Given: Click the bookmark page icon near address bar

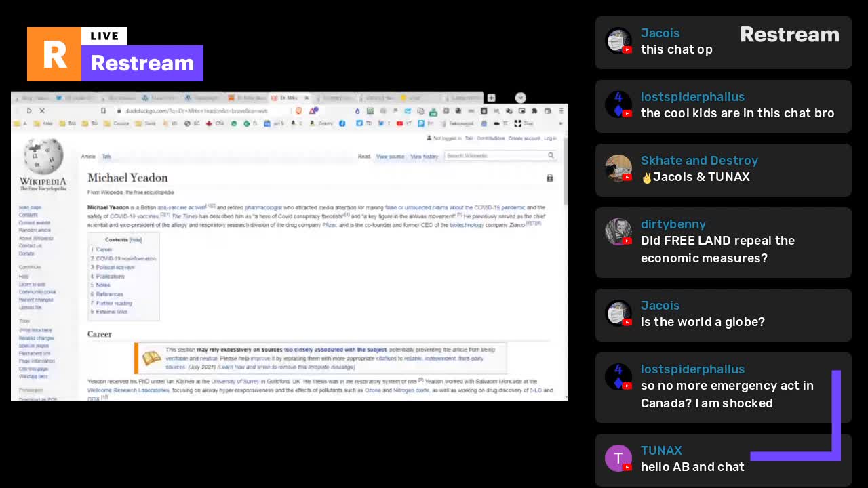Looking at the screenshot, I should click(x=103, y=110).
